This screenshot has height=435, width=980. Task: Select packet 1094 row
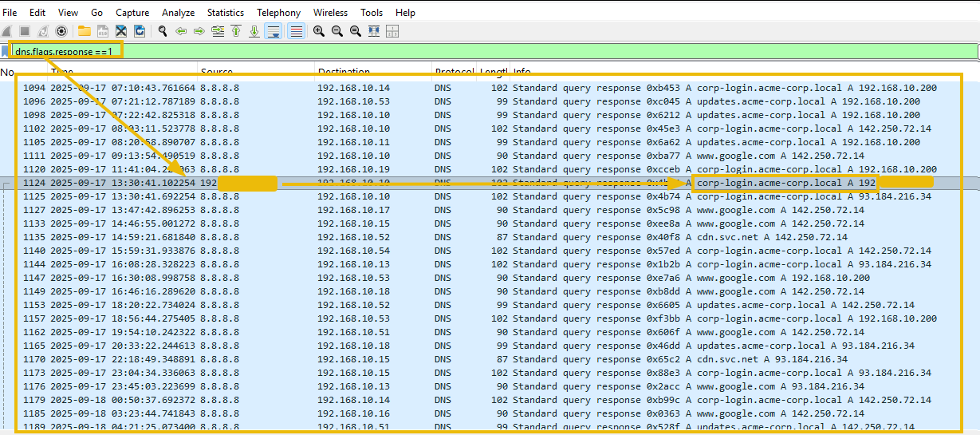click(x=490, y=88)
